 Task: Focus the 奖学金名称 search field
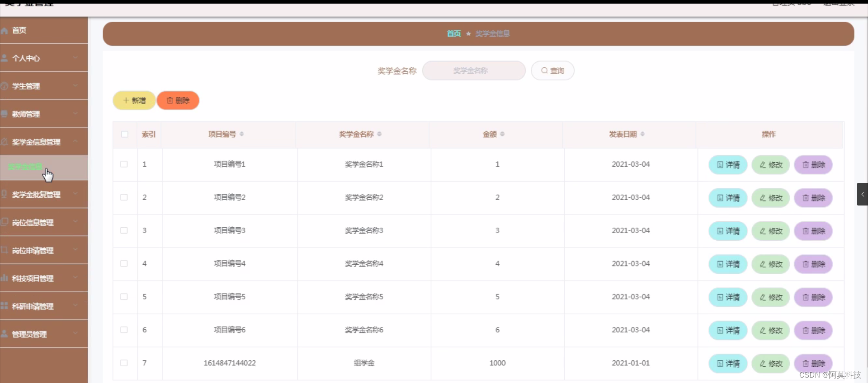474,70
